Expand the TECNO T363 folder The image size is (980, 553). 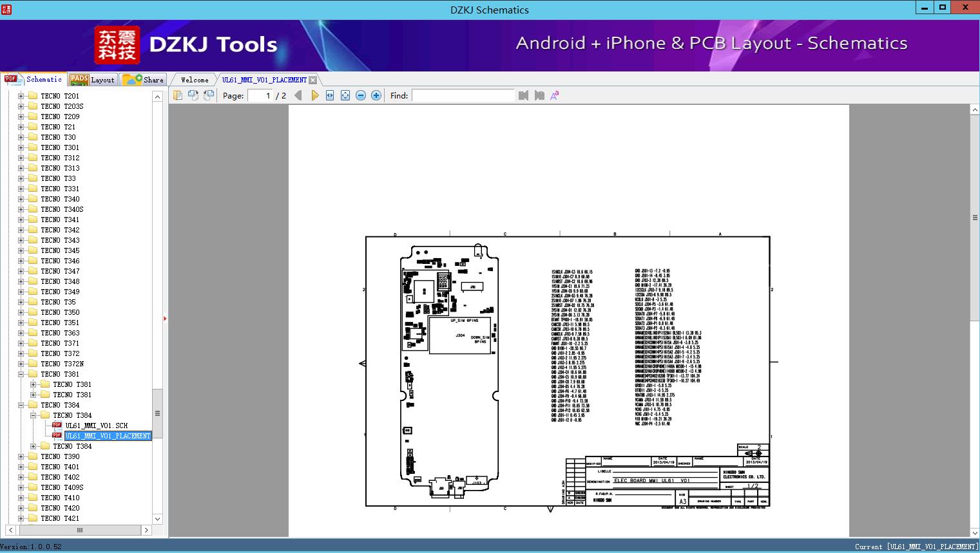coord(21,333)
